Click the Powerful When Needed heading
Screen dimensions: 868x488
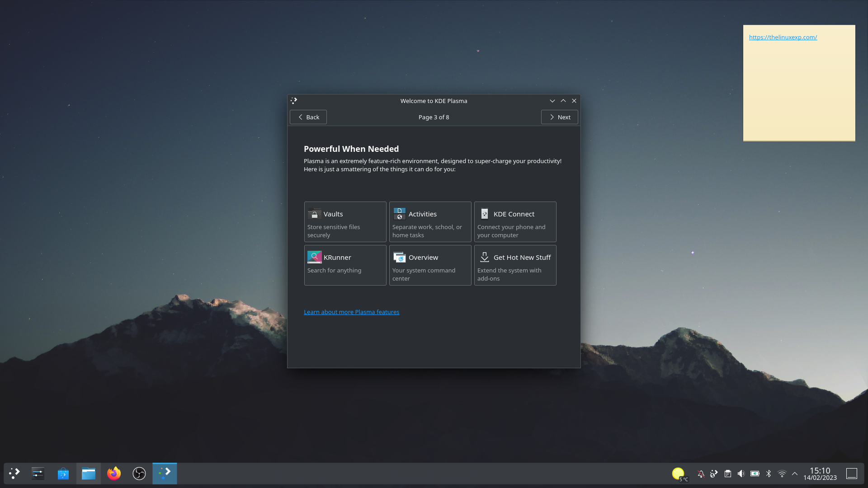click(x=351, y=149)
